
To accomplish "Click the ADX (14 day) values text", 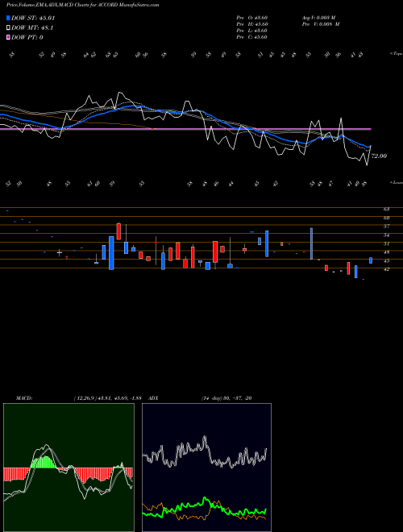I will [226, 398].
